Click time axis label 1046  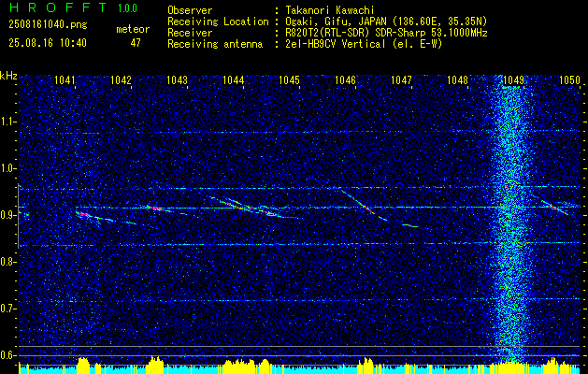pyautogui.click(x=345, y=79)
